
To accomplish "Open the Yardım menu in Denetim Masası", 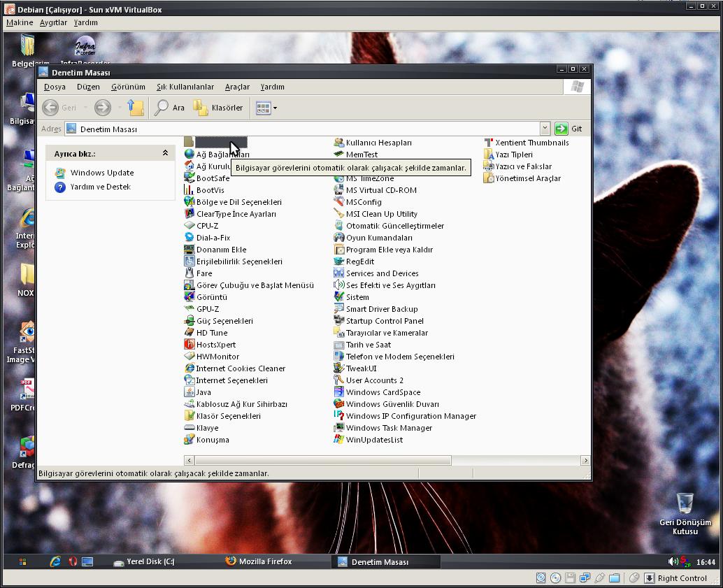I will click(x=272, y=87).
